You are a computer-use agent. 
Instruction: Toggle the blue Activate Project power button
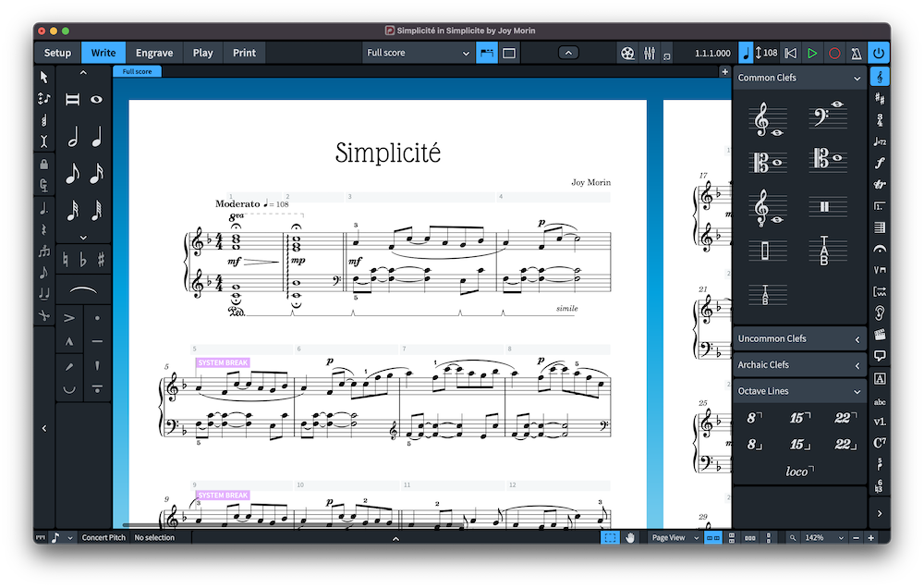click(x=879, y=53)
